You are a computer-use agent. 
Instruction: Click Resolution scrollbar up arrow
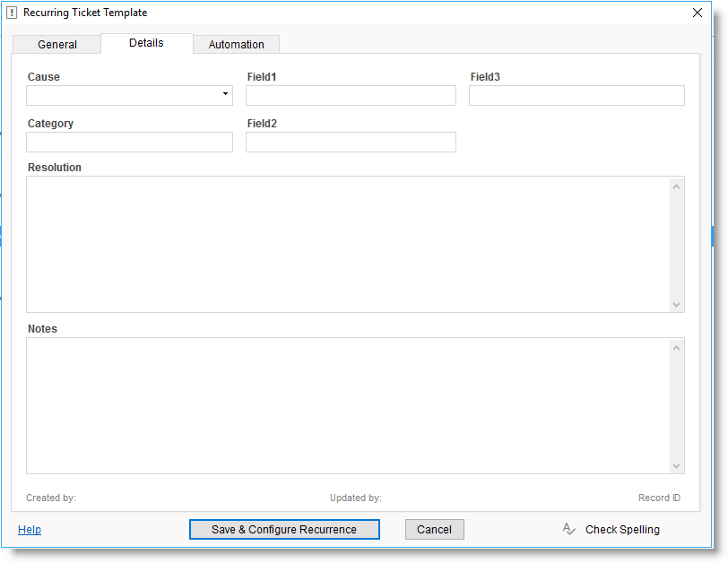(x=677, y=186)
